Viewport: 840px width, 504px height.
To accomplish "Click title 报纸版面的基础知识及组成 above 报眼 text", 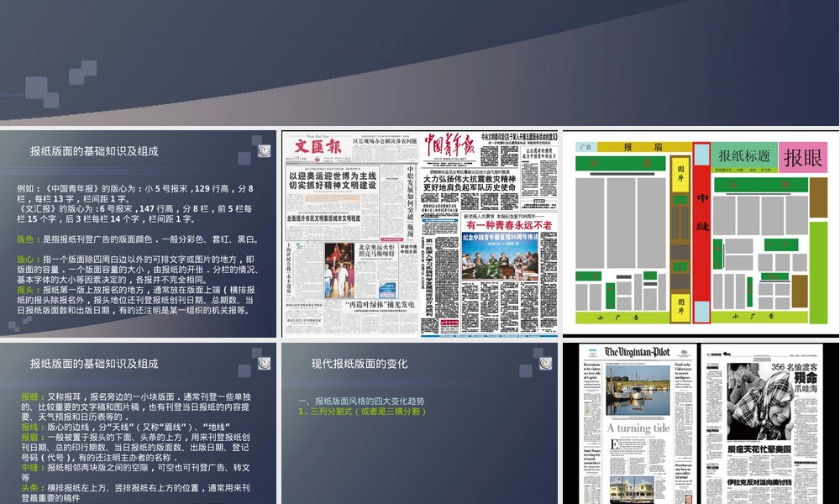I will tap(94, 364).
